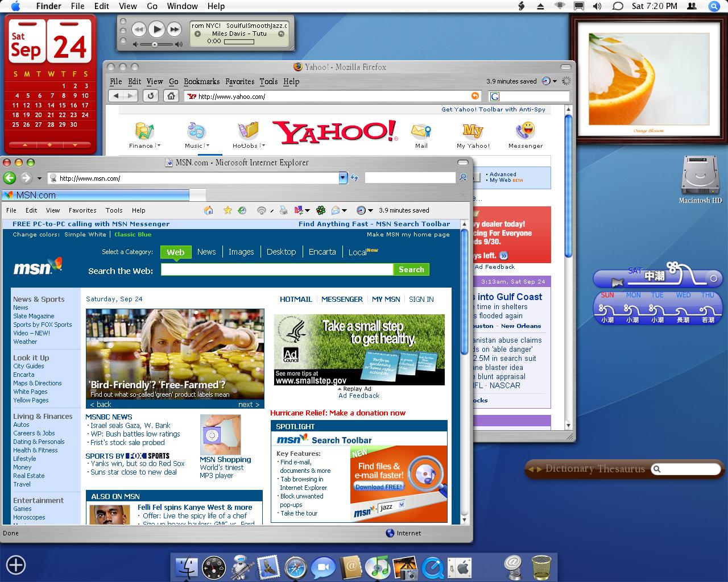The image size is (728, 582).
Task: Open Mail stamp icon in the Dock
Action: click(x=268, y=567)
